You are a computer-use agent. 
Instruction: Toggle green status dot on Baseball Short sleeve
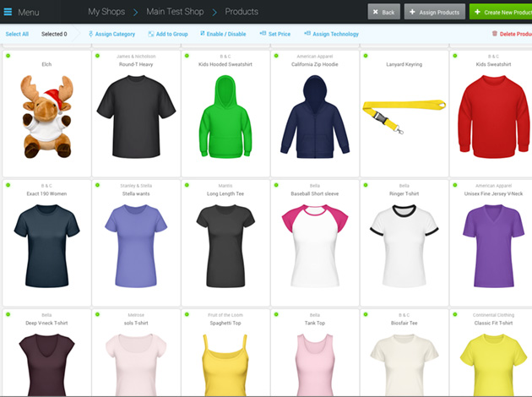point(276,185)
